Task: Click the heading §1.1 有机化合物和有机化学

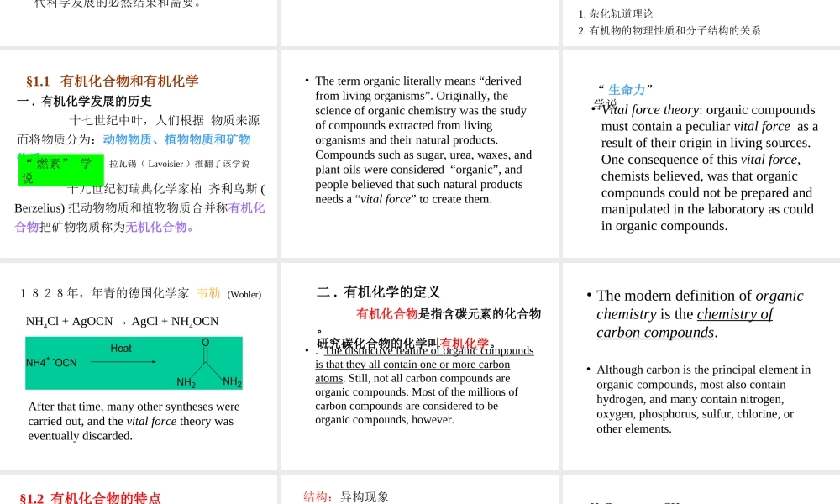Action: [x=112, y=81]
